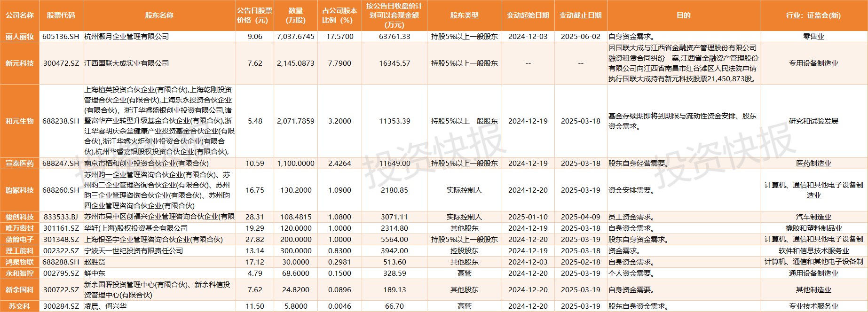The image size is (868, 312).
Task: Select the 占公司股本比例(%) header
Action: point(339,16)
